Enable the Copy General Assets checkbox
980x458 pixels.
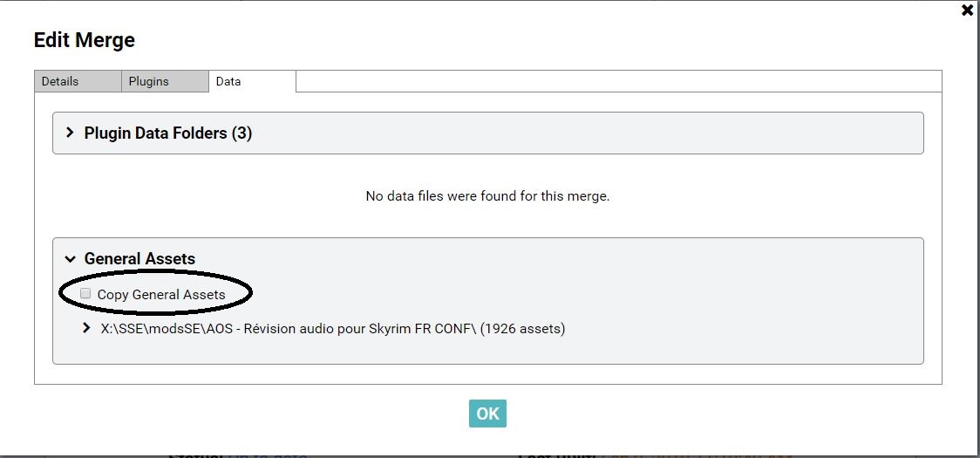[85, 293]
